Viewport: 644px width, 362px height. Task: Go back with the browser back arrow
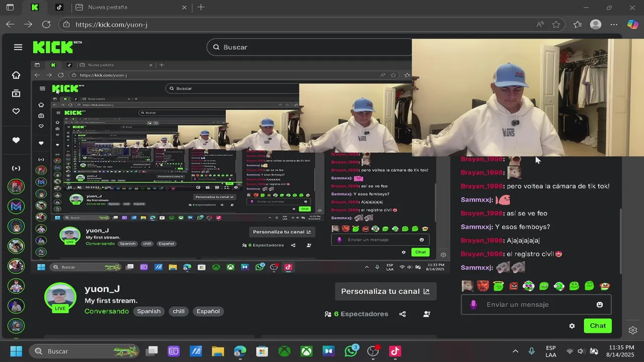coord(10,24)
